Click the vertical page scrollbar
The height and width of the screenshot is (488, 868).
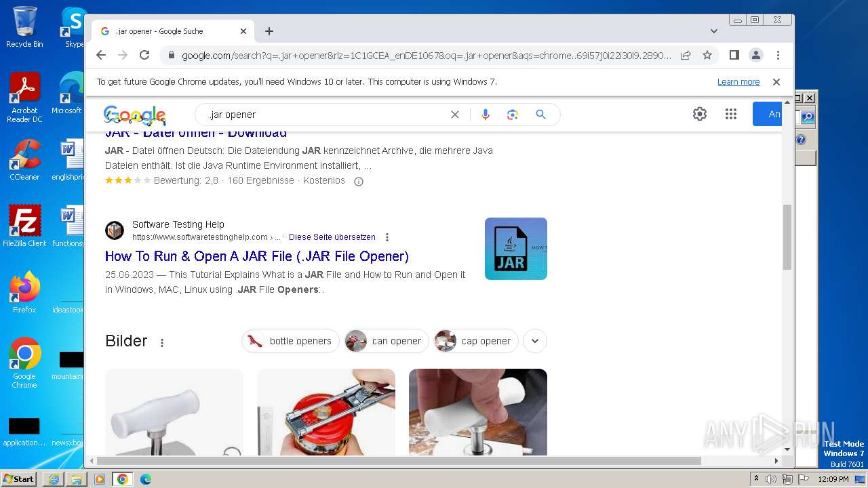(787, 237)
